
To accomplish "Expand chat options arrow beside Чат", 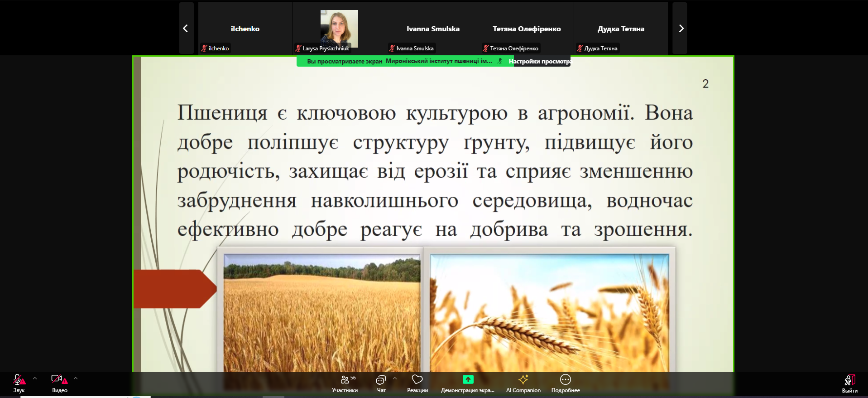I will click(395, 378).
